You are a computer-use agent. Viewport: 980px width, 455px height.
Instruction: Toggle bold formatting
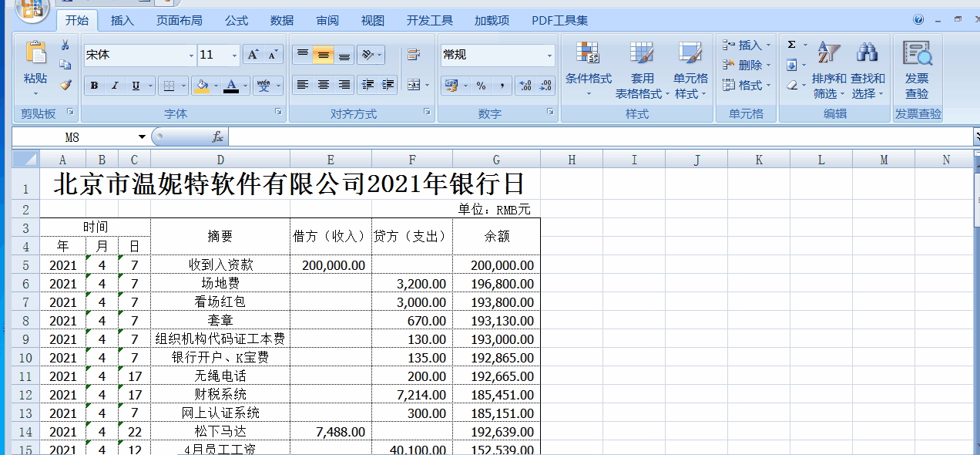pos(93,85)
